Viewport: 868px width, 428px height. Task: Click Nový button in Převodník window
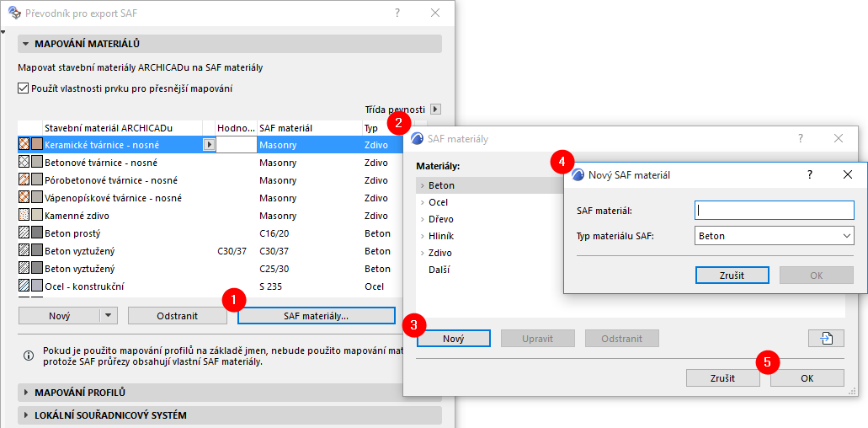[x=59, y=316]
